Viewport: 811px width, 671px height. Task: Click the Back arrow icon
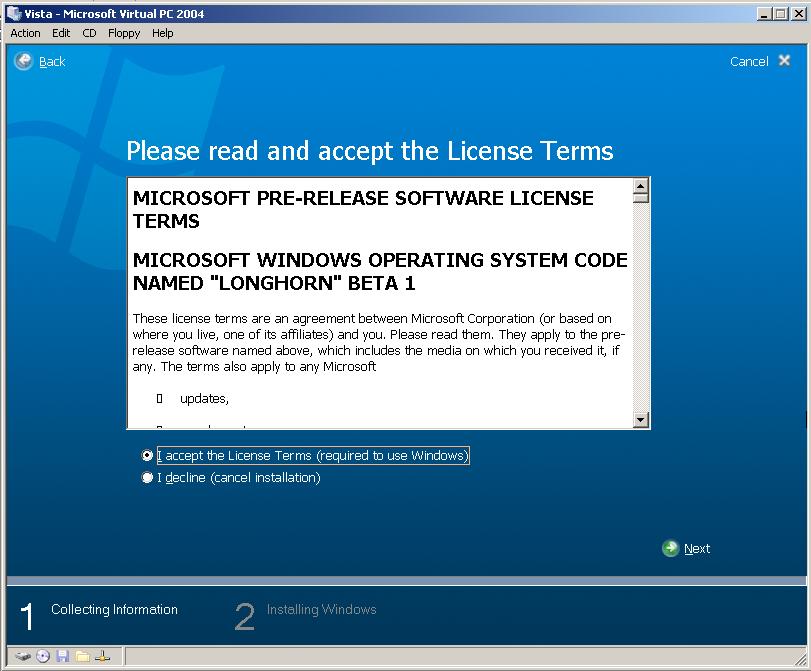[23, 61]
